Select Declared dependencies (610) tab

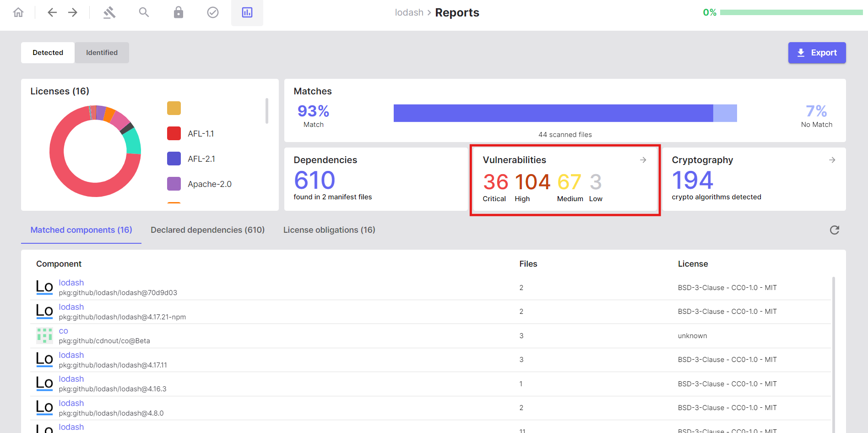[208, 230]
